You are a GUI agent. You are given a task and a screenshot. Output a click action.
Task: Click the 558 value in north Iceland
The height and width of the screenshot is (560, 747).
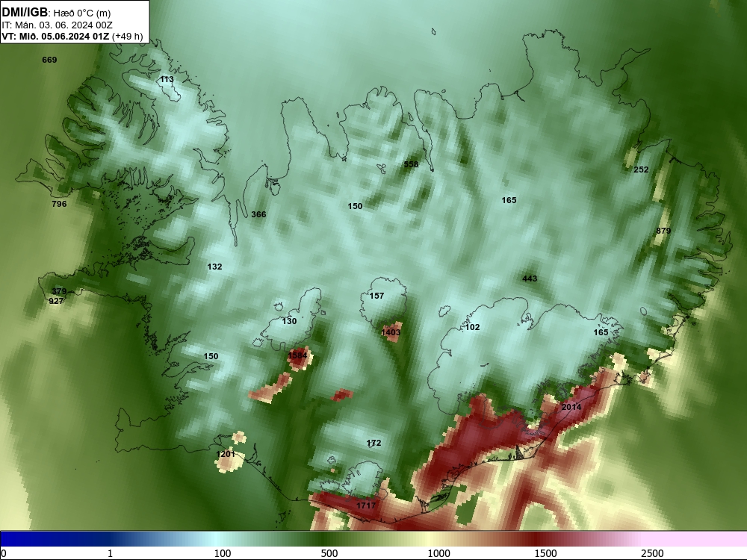pos(411,165)
